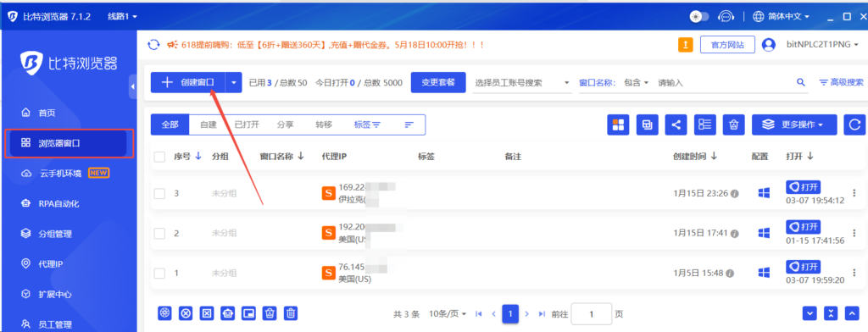Viewport: 868px width, 332px height.
Task: Open 简体中文 language dropdown
Action: point(782,17)
